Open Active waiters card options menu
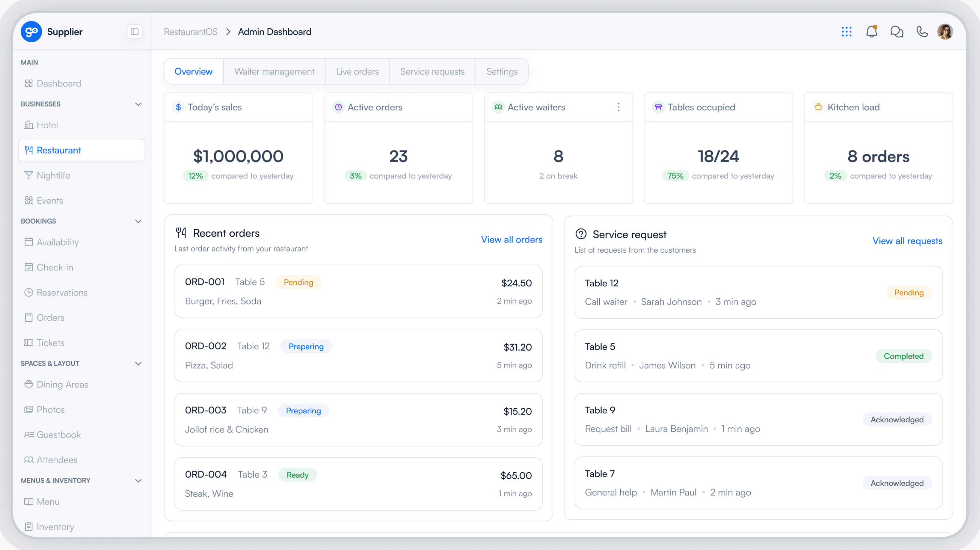This screenshot has width=980, height=550. click(619, 107)
